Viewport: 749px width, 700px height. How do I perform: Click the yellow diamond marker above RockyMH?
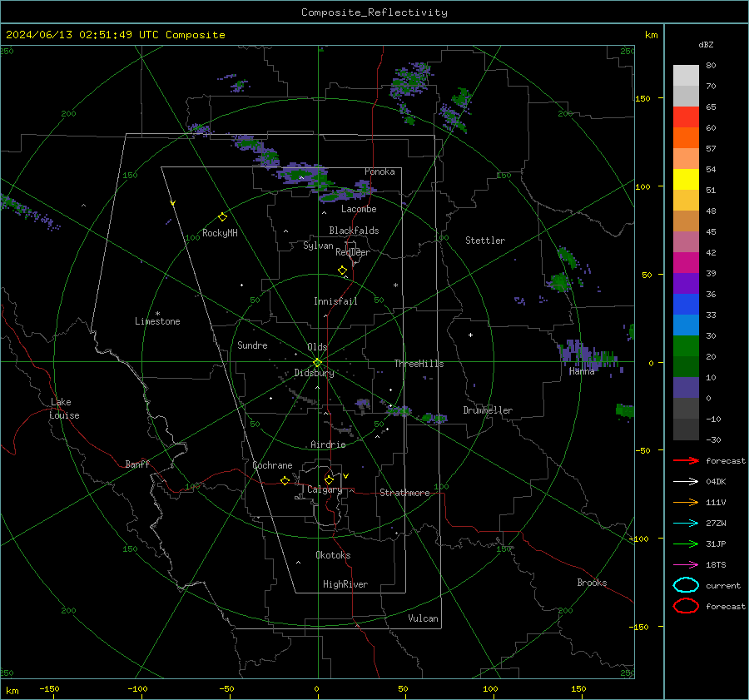(222, 217)
